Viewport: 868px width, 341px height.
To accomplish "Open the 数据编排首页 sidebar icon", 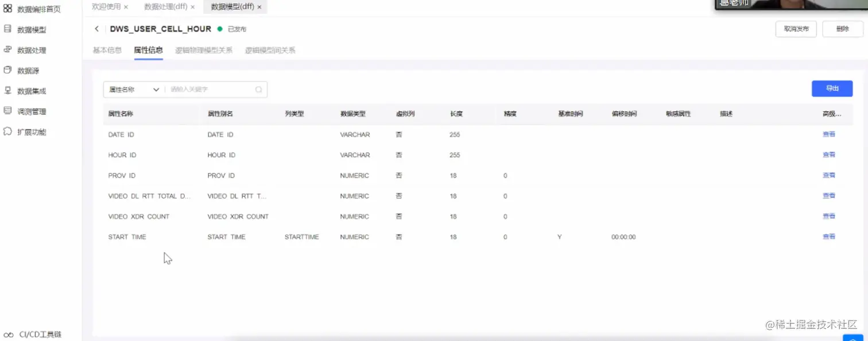I will 7,9.
